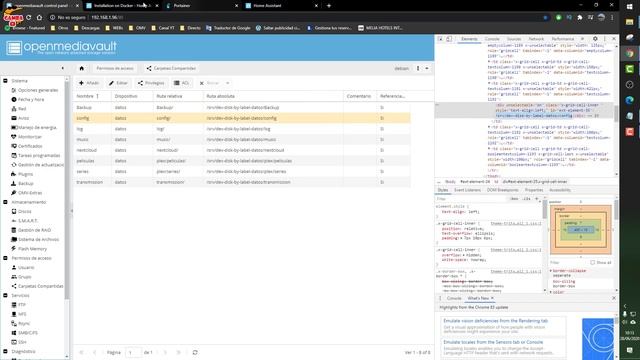Switch to the DevTools Sources tab
Screen dimensions: 640x360
pyautogui.click(x=514, y=39)
